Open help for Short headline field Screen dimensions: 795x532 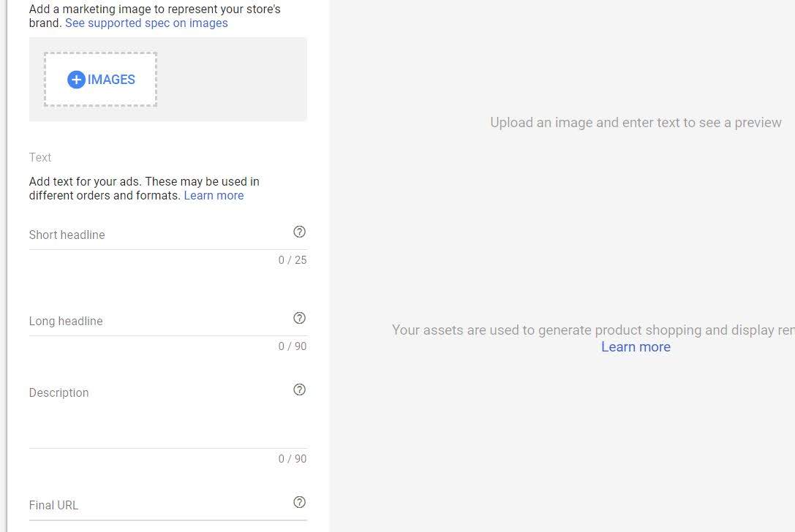300,232
